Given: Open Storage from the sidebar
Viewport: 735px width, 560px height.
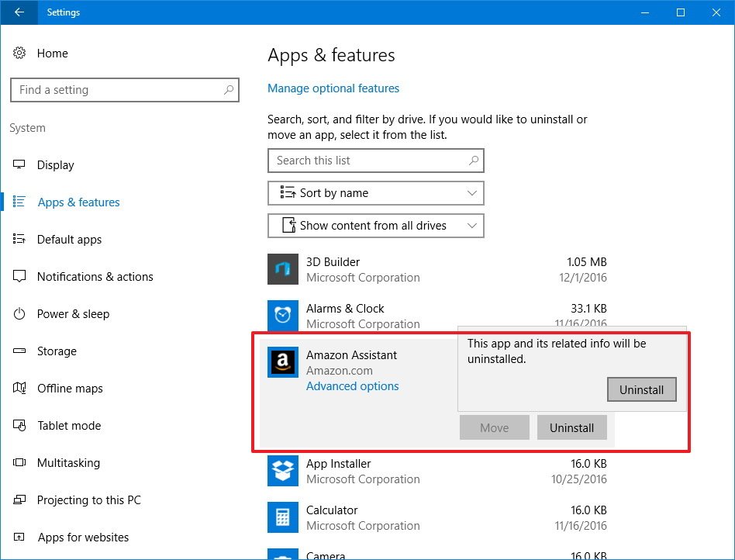Looking at the screenshot, I should pos(57,351).
